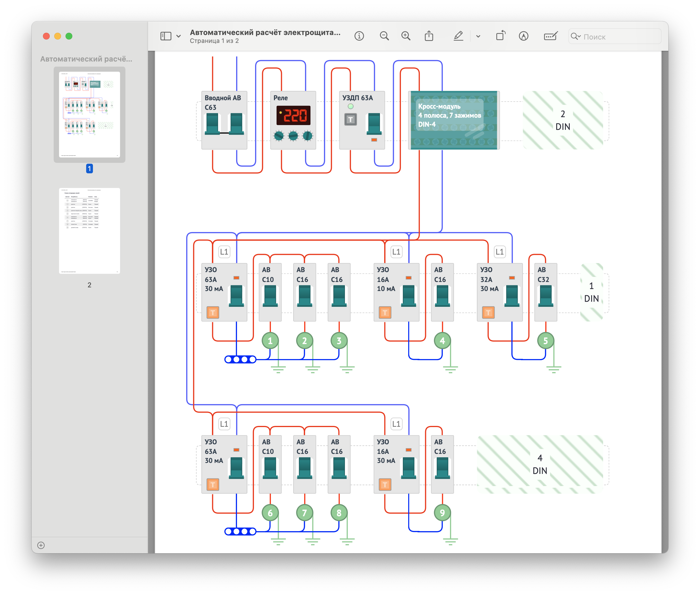This screenshot has width=700, height=595.
Task: Expand the sidebar view options chevron
Action: [x=179, y=36]
